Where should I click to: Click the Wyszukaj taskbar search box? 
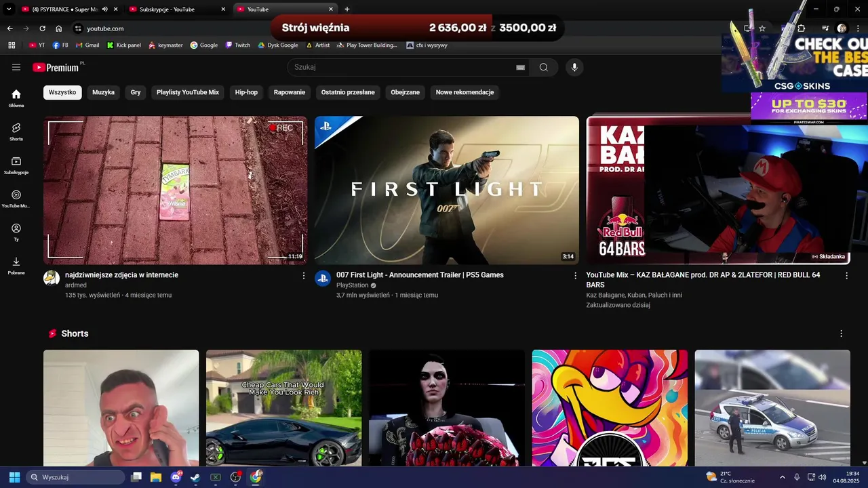(x=76, y=477)
